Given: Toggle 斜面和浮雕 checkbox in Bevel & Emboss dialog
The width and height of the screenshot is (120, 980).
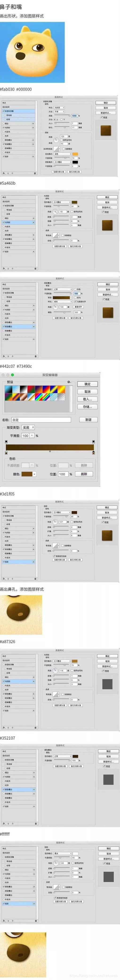Looking at the screenshot, I should (4, 111).
